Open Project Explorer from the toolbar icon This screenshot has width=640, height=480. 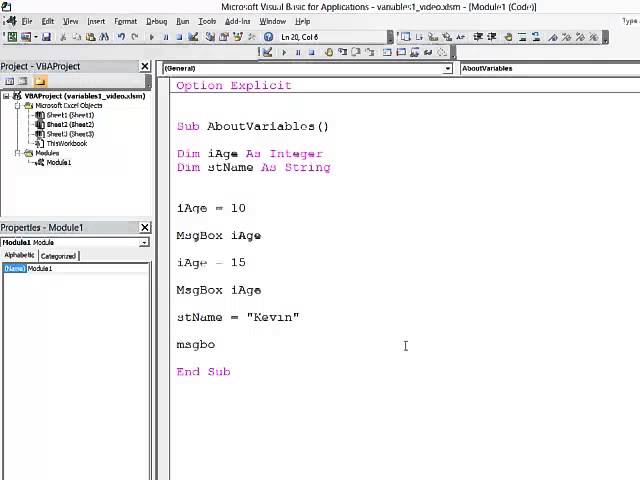pos(210,37)
